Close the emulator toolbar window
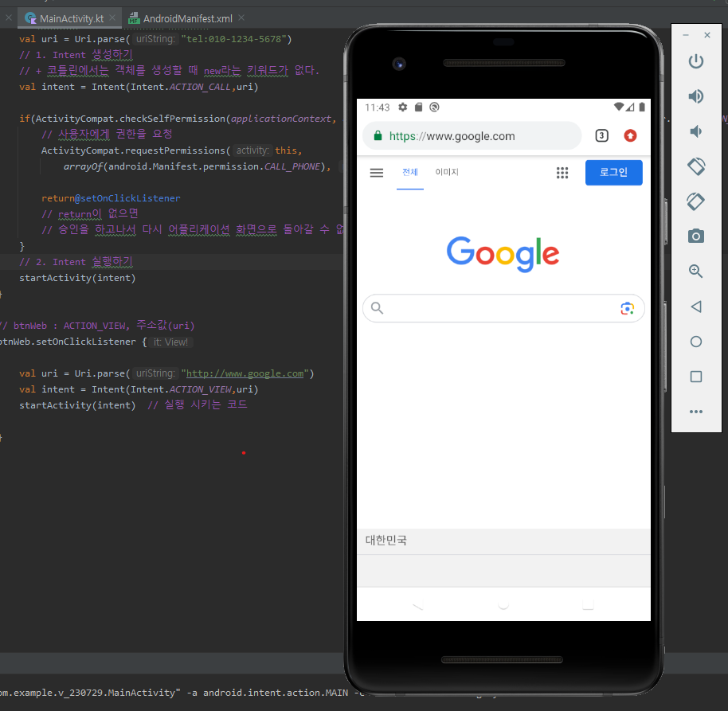 coord(706,35)
